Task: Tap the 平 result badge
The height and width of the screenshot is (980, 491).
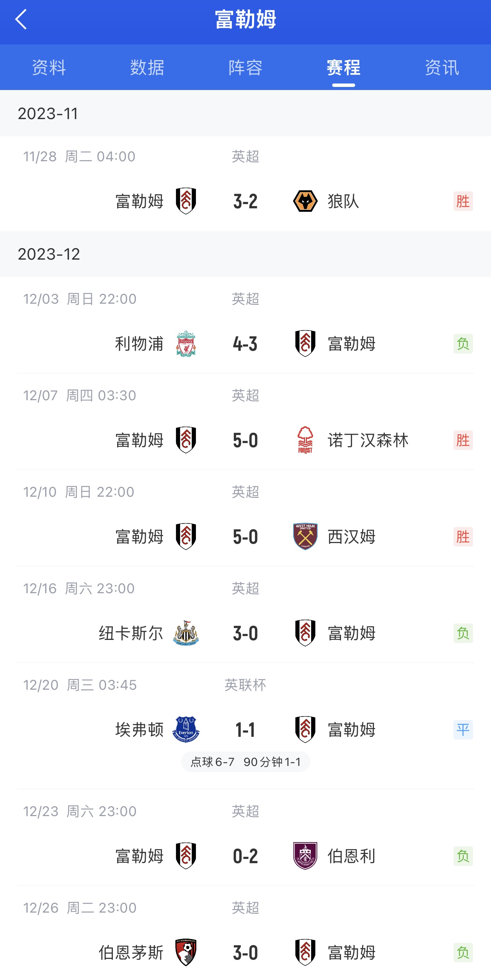Action: pos(463,730)
